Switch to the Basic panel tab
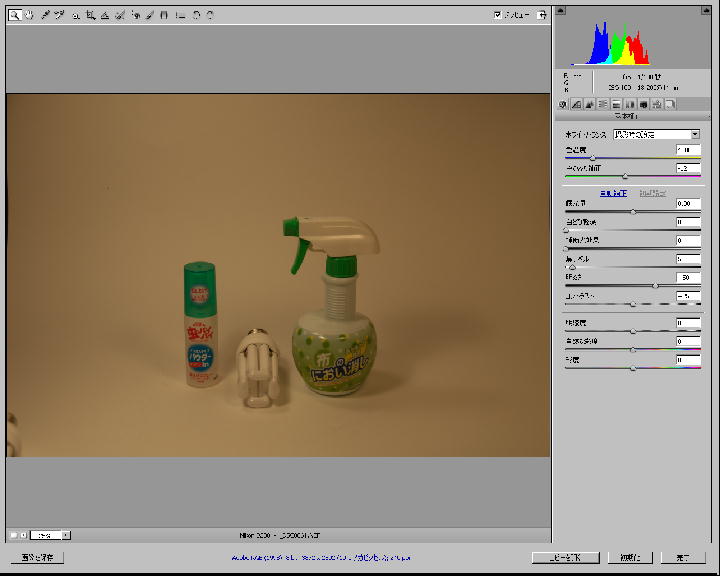720x576 pixels. pyautogui.click(x=564, y=104)
